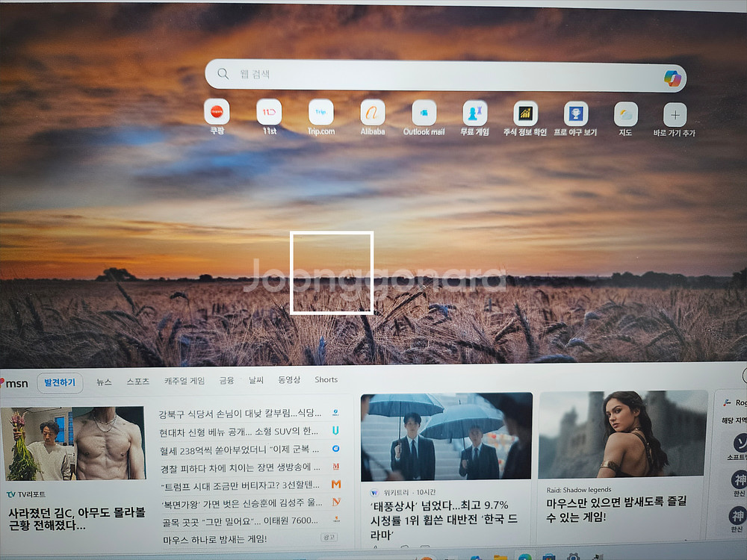Click into the 웹 검색 search field
The image size is (747, 560).
click(433, 75)
